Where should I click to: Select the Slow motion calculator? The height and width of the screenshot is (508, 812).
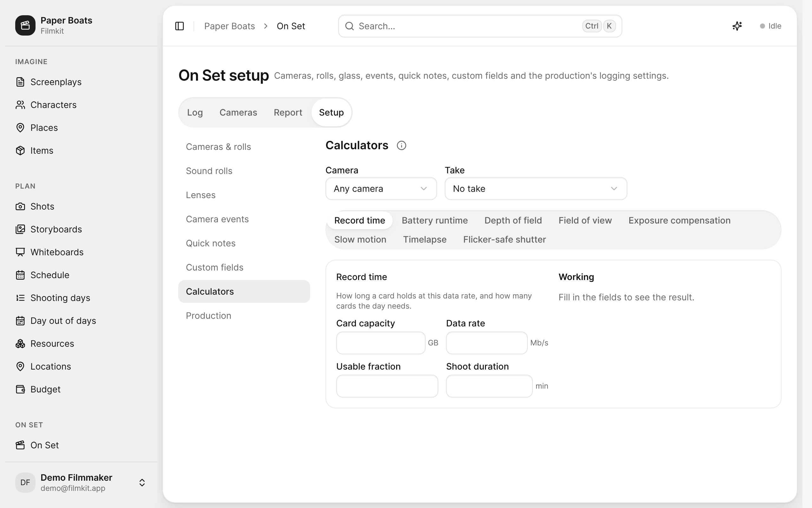(x=360, y=239)
